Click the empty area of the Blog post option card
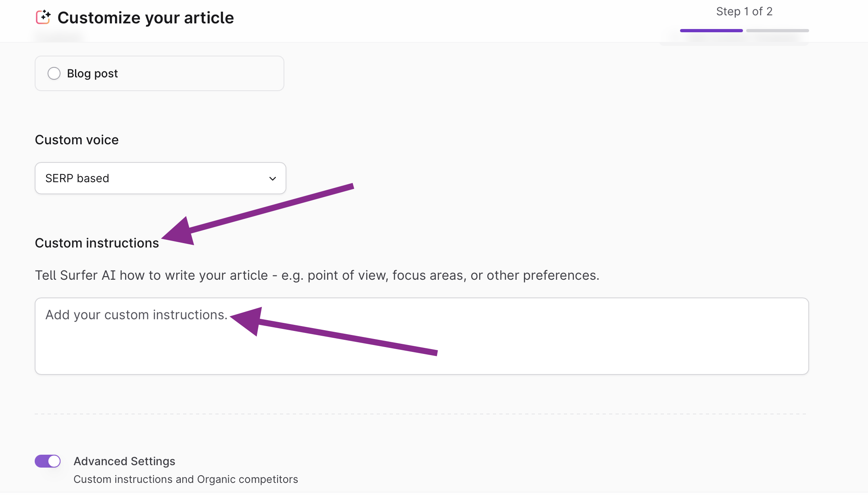The width and height of the screenshot is (868, 495). [x=202, y=73]
